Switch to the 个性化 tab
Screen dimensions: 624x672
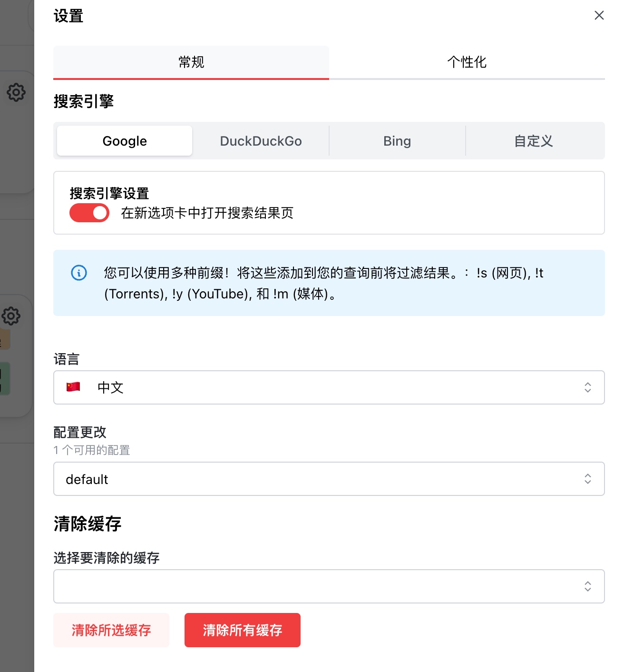click(467, 62)
